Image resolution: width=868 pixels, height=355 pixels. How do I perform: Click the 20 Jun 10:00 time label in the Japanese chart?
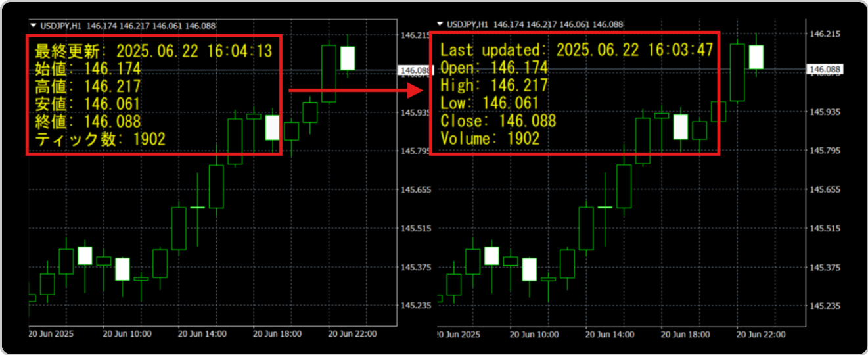click(127, 334)
